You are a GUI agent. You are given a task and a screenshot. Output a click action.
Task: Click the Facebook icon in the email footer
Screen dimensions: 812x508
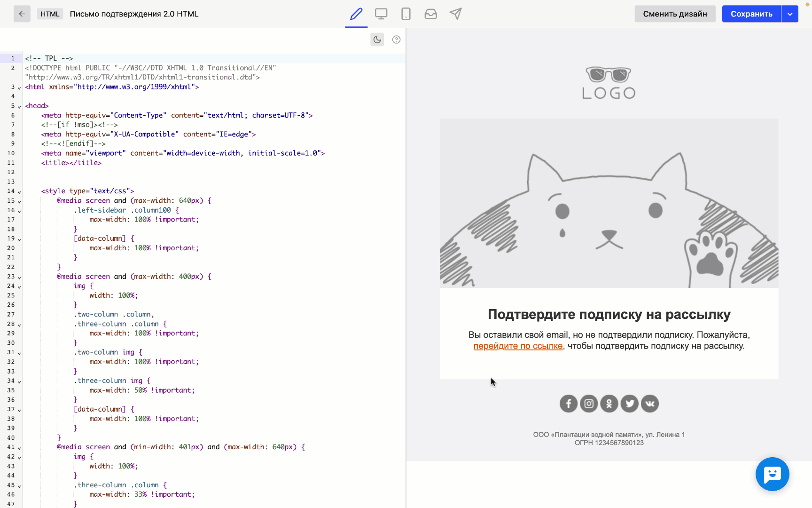coord(568,403)
